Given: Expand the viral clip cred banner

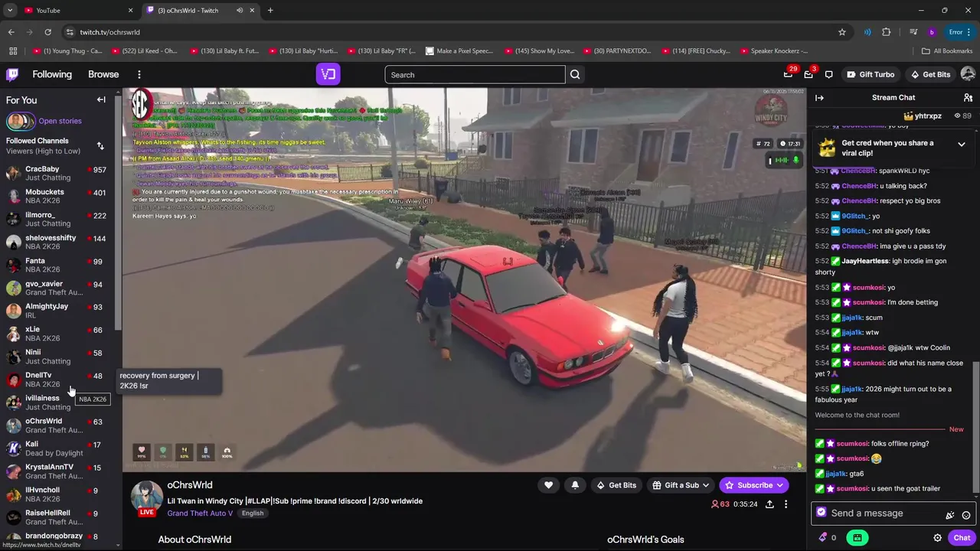Looking at the screenshot, I should [962, 144].
